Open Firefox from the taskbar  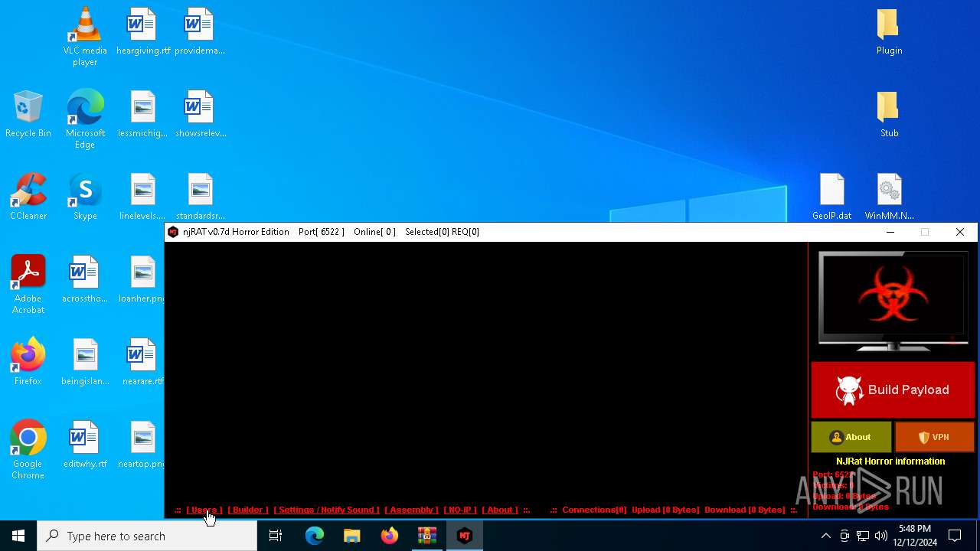click(x=390, y=536)
